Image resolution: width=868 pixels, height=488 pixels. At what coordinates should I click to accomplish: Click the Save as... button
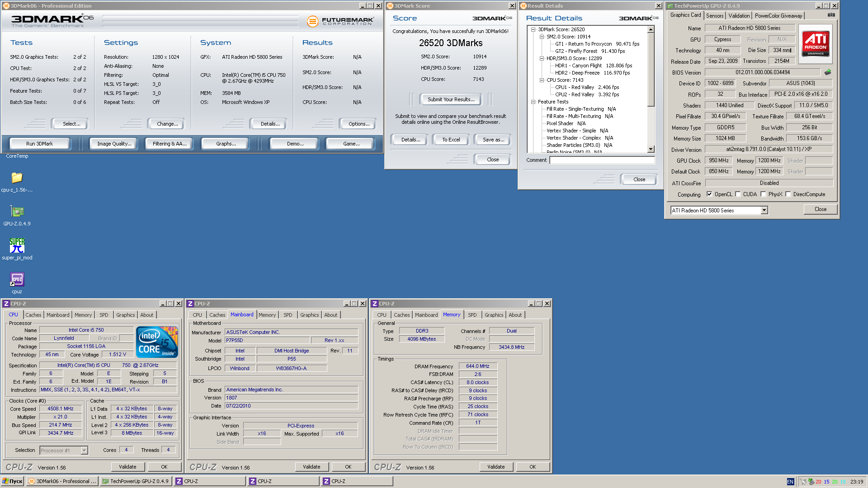click(493, 140)
